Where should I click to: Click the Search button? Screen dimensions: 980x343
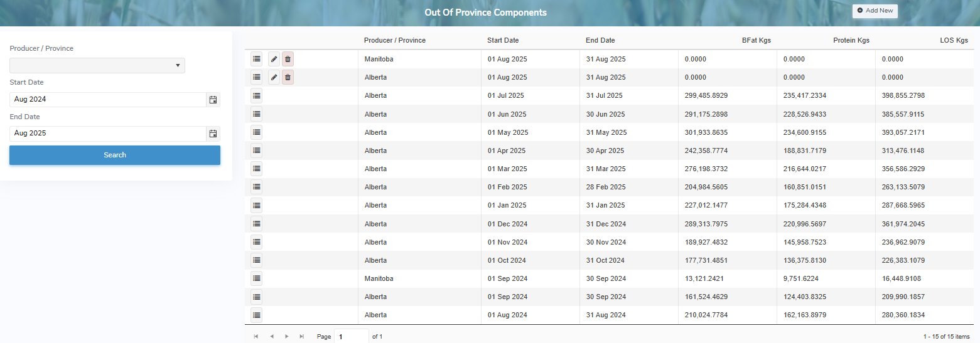click(115, 155)
